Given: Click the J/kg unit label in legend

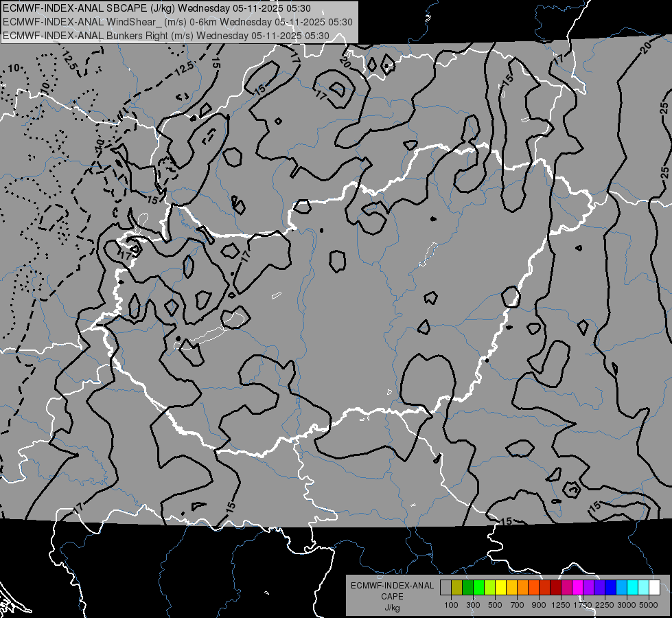Looking at the screenshot, I should pyautogui.click(x=392, y=608).
